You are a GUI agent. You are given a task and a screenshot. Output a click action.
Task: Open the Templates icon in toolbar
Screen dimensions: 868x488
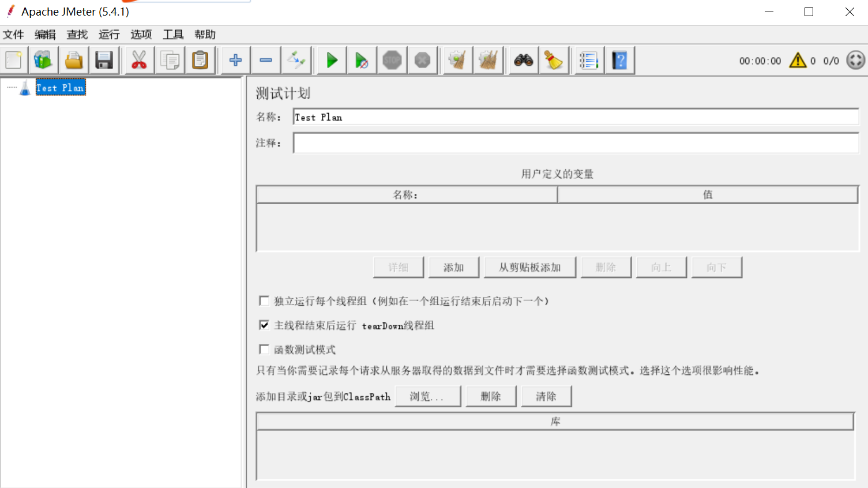click(x=43, y=60)
